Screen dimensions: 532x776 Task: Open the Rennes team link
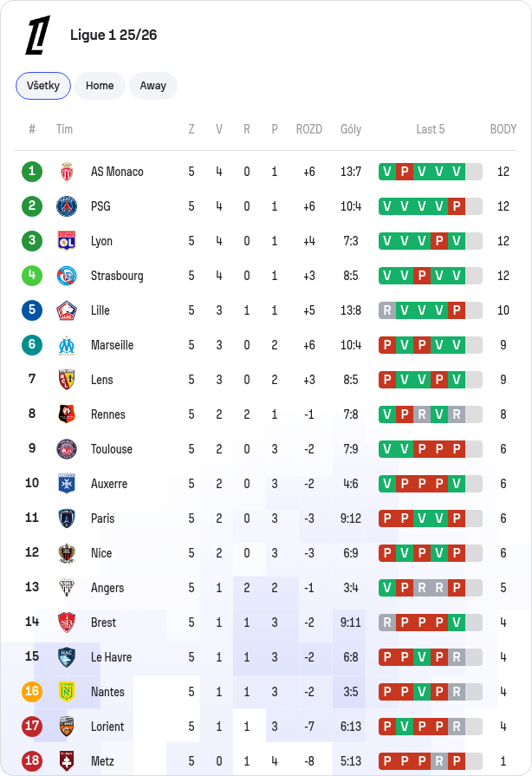tap(107, 414)
